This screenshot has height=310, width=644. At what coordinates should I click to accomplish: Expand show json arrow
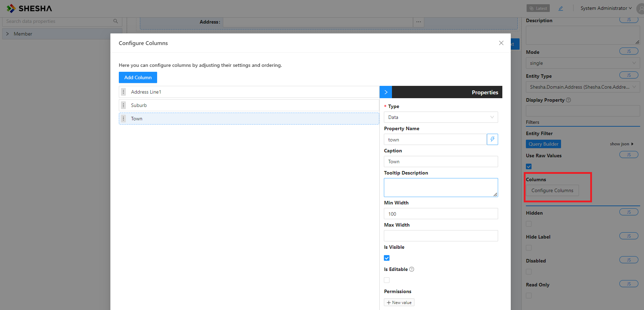[632, 144]
